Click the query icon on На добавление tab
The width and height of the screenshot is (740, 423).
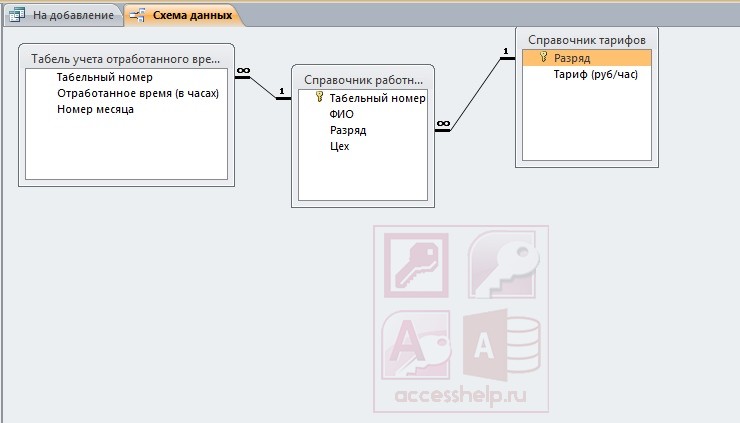17,15
